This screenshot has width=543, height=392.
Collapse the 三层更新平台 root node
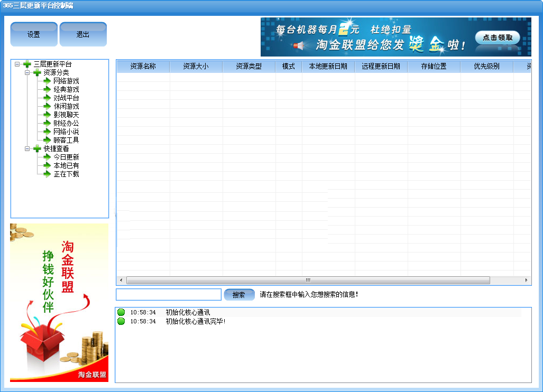(17, 64)
